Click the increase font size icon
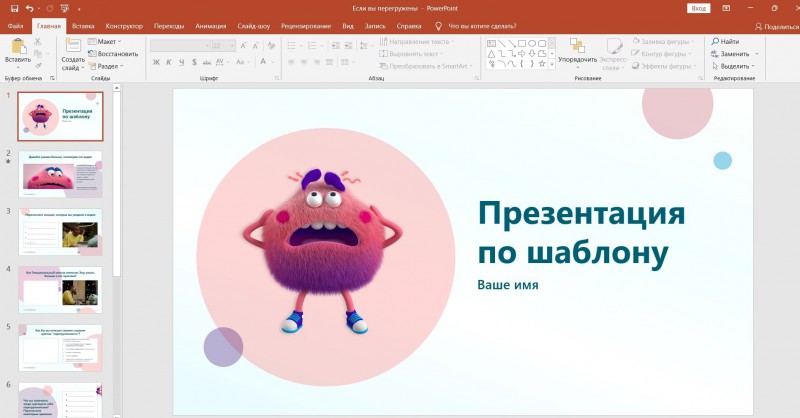The width and height of the screenshot is (800, 418). [243, 46]
